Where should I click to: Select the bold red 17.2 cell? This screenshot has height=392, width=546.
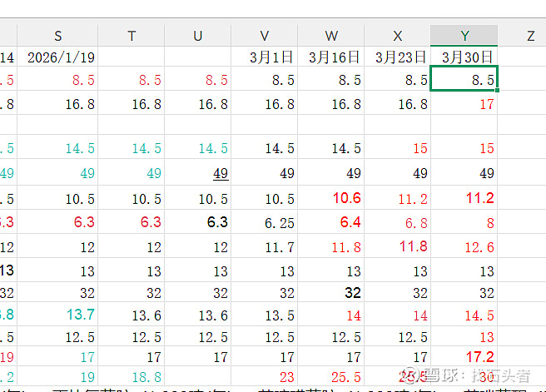click(x=464, y=356)
